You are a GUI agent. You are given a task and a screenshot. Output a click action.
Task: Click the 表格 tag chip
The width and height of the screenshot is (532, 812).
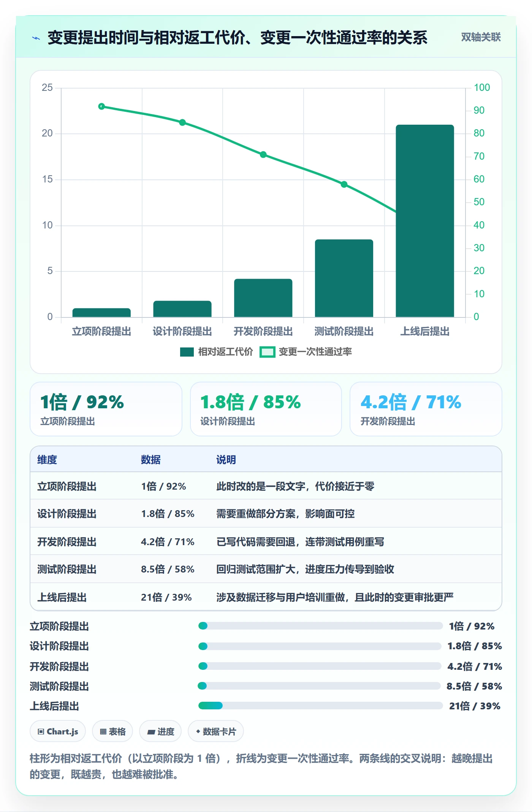112,731
